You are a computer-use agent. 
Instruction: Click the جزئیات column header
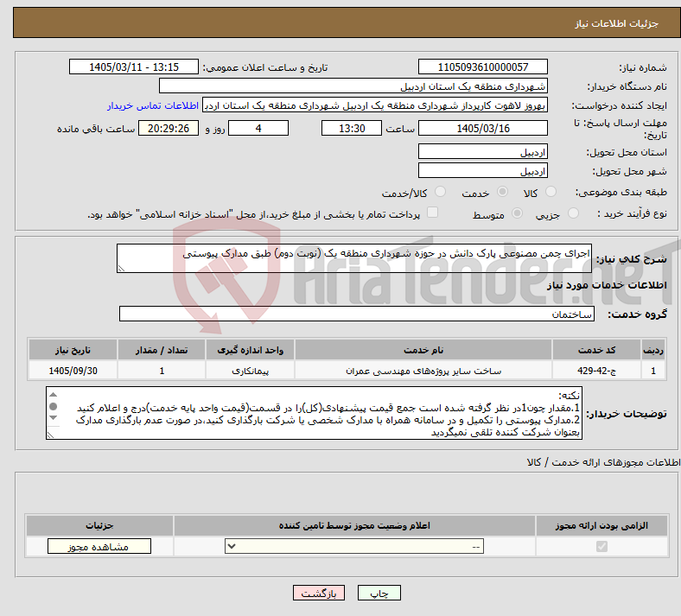coord(99,525)
